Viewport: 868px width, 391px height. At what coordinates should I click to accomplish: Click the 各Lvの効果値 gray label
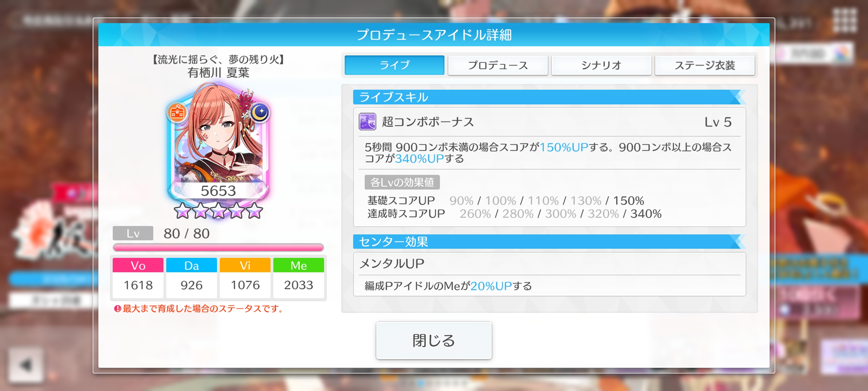[x=402, y=182]
